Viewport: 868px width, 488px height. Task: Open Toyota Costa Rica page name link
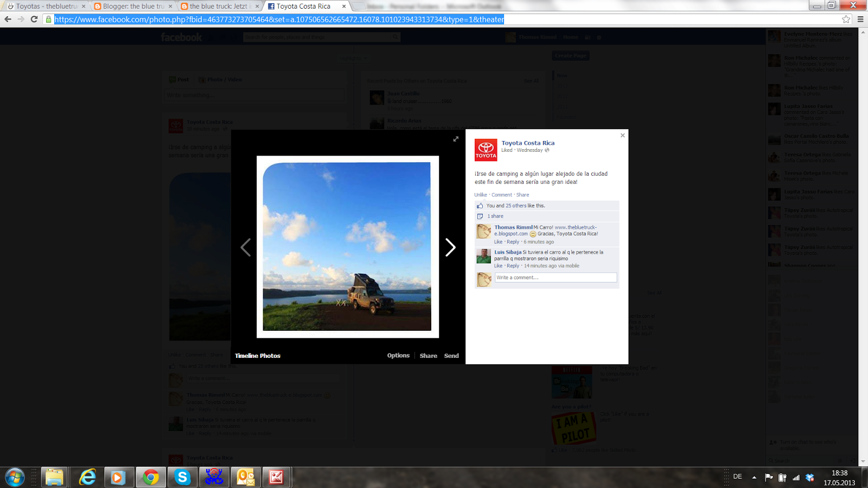click(x=528, y=143)
